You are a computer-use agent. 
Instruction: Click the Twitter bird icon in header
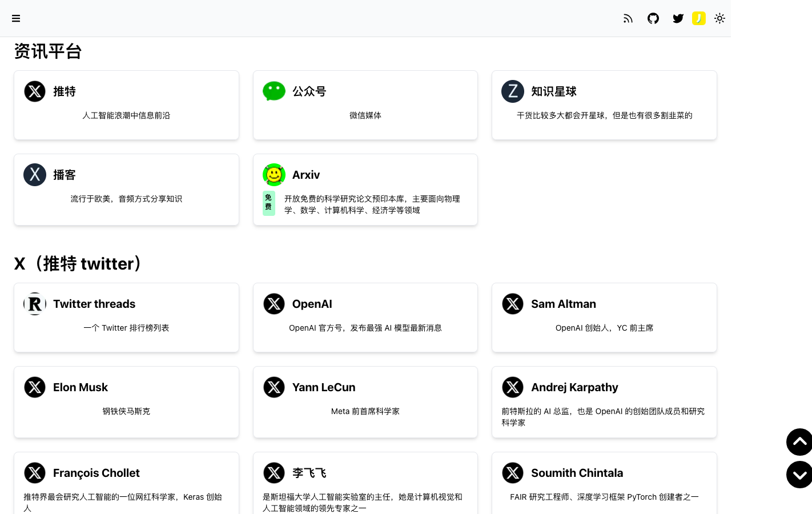coord(678,18)
